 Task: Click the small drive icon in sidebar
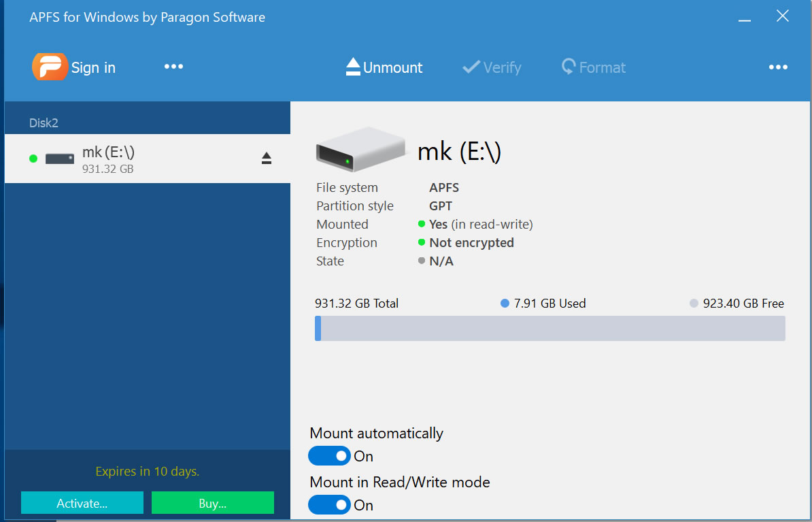tap(60, 159)
